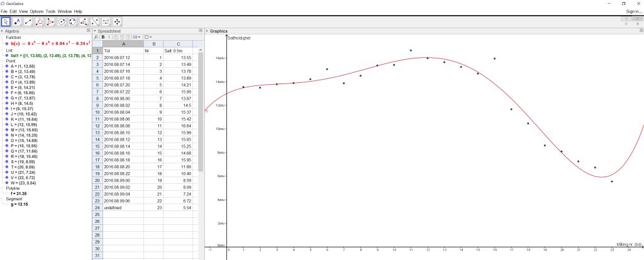Select the Move arrow tool

(6, 21)
